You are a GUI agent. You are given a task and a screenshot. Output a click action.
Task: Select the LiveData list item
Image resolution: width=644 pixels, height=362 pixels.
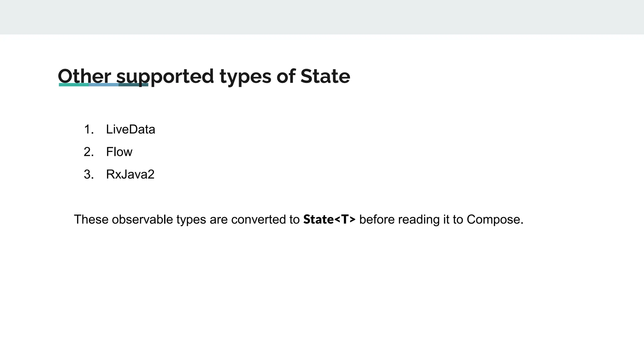pos(130,129)
